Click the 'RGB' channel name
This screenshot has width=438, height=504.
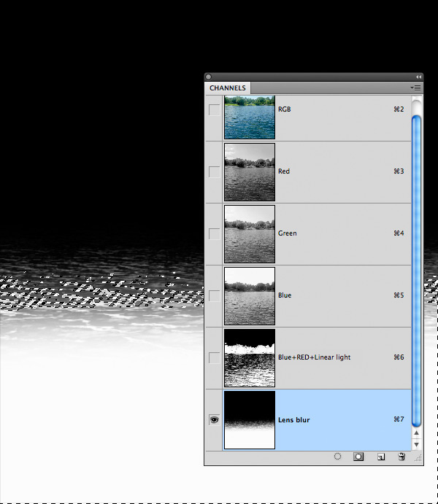284,109
